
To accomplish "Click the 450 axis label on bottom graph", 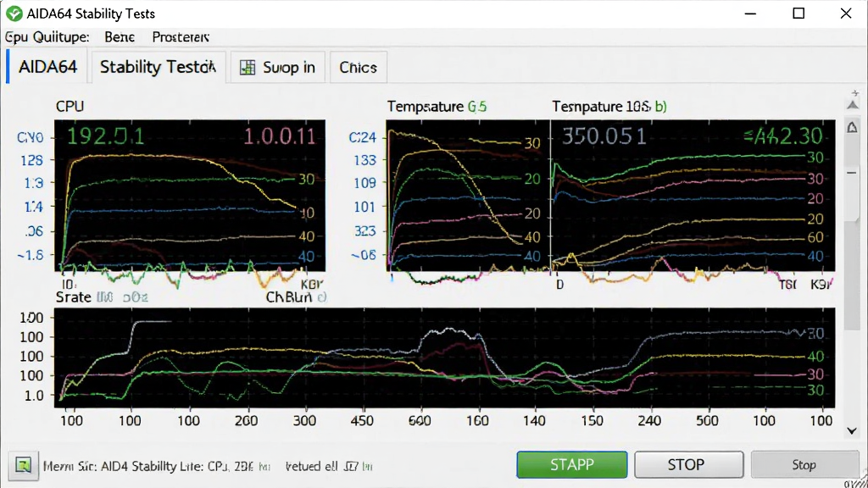I will 361,420.
